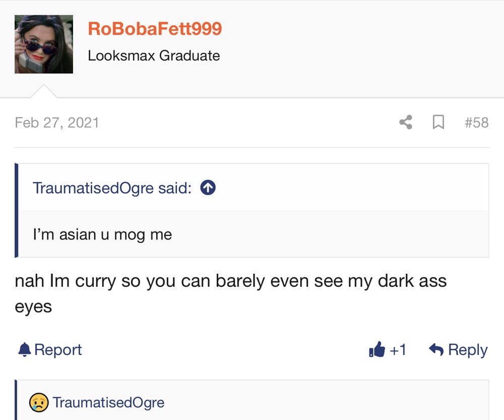
Task: Click the 'Looksmax Graduate' user title
Action: [x=154, y=55]
